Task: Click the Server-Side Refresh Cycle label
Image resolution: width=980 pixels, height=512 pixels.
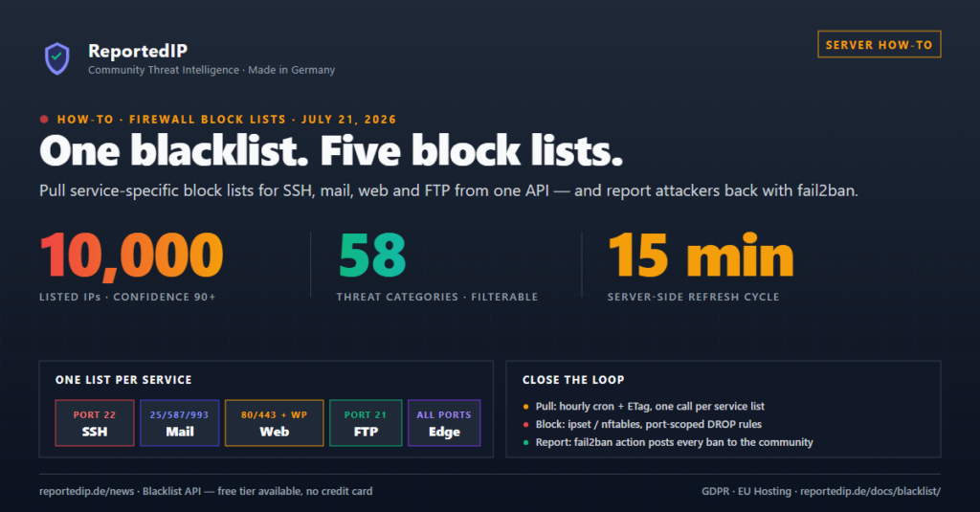Action: coord(693,297)
